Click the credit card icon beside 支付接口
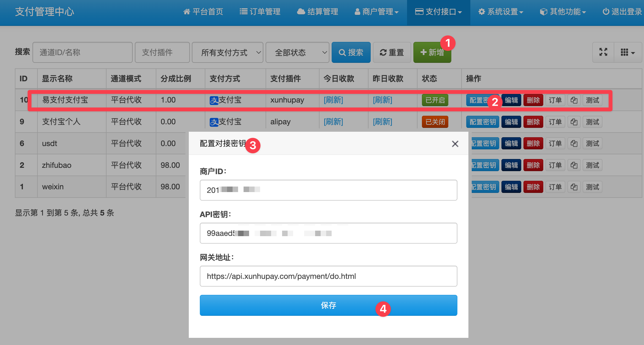 point(419,12)
